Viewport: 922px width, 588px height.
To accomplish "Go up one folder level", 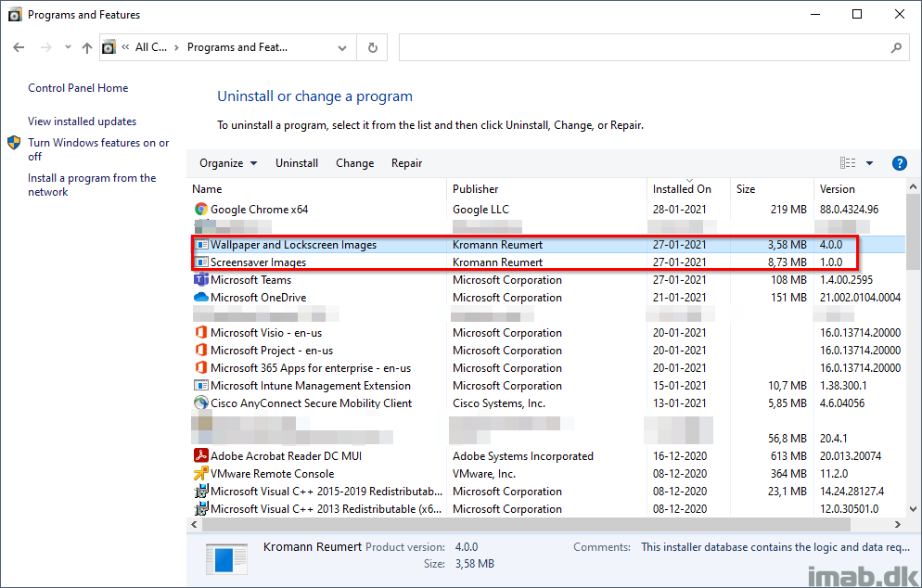I will coord(87,47).
